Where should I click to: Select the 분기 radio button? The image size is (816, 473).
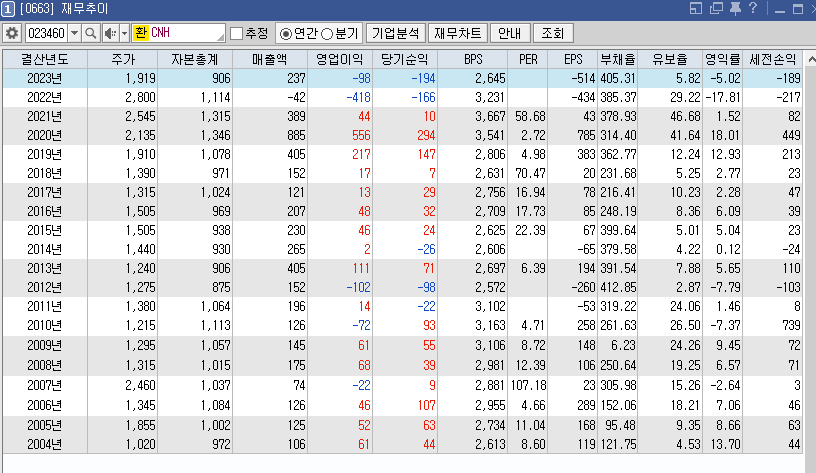327,34
